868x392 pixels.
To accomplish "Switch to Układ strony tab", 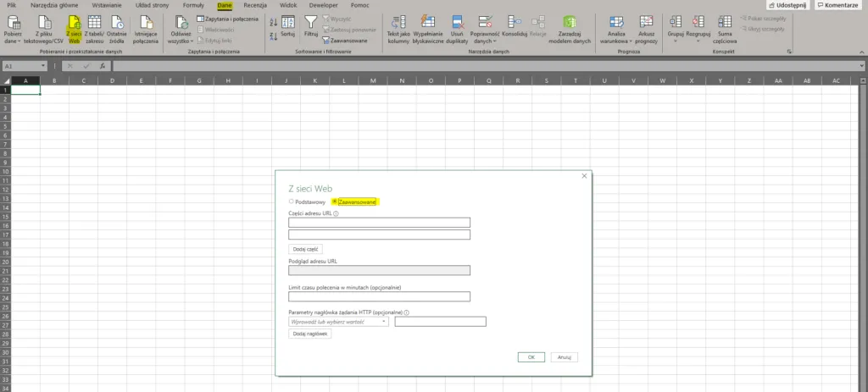I will [153, 5].
